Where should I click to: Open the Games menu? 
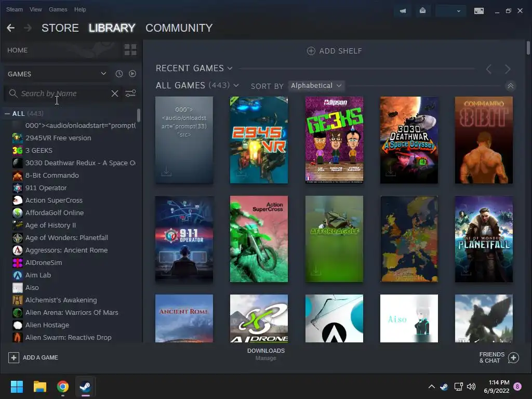click(x=58, y=9)
